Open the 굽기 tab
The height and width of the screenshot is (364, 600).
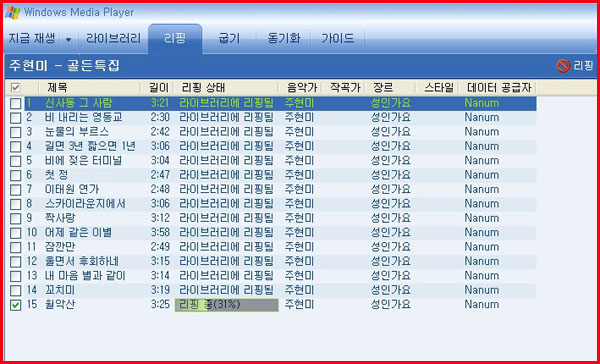[x=229, y=39]
